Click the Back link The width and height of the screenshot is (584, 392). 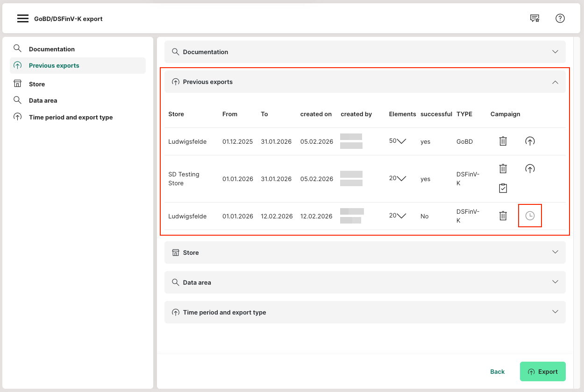497,371
